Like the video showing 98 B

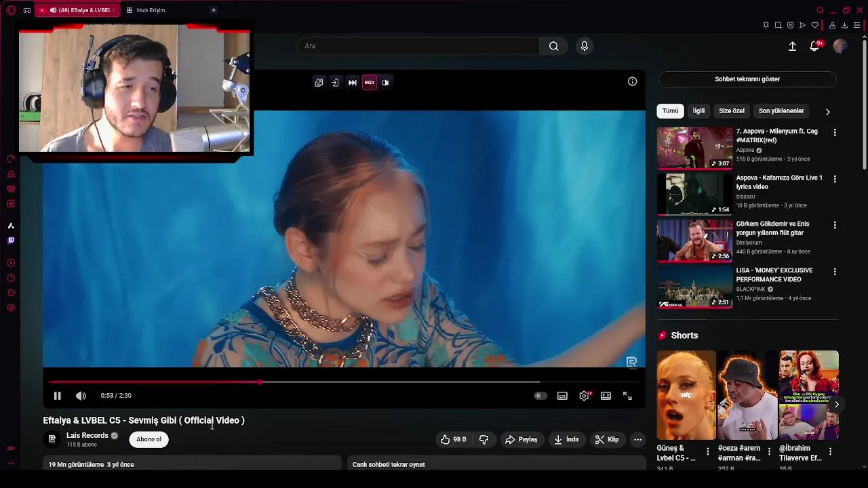[x=454, y=440]
